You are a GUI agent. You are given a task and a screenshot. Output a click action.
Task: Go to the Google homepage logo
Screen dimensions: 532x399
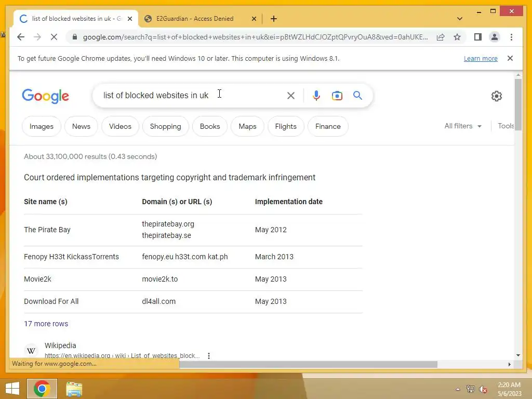click(46, 96)
